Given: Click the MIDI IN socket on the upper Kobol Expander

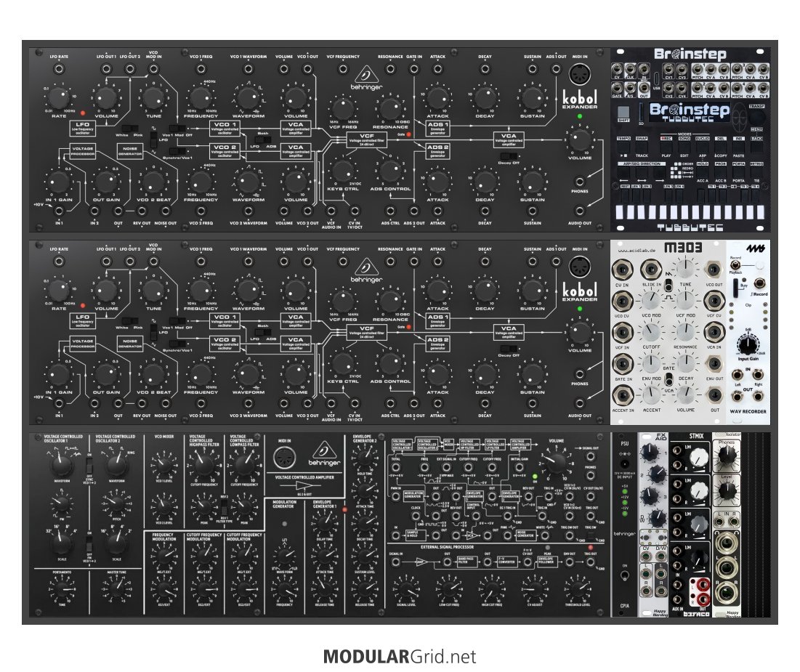Looking at the screenshot, I should pyautogui.click(x=580, y=76).
